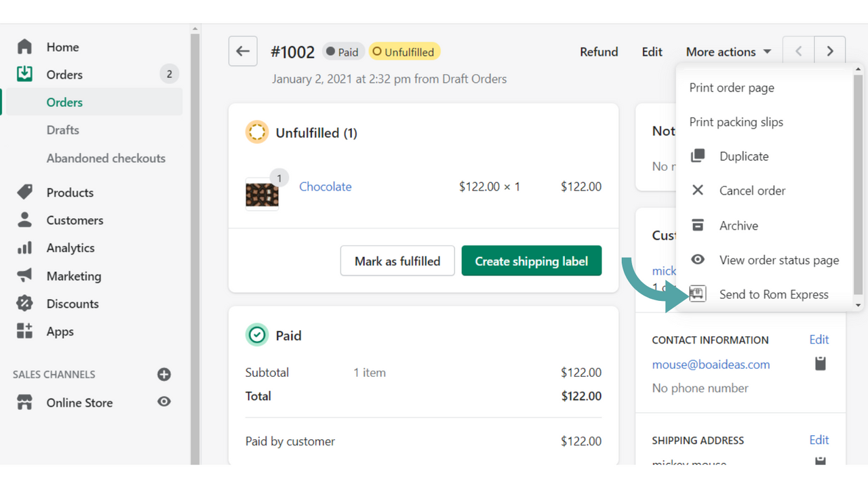Open Drafts under the Orders section

(63, 129)
